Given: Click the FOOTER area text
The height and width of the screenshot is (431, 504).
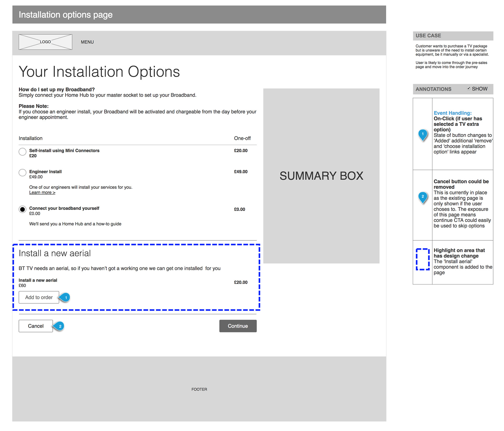Looking at the screenshot, I should 199,389.
